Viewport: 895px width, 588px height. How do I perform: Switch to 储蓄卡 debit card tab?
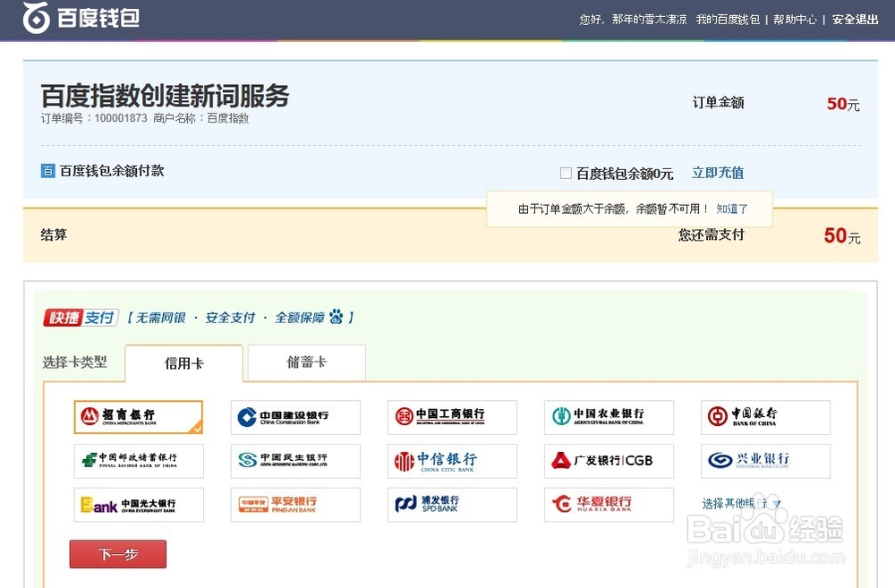click(x=306, y=362)
